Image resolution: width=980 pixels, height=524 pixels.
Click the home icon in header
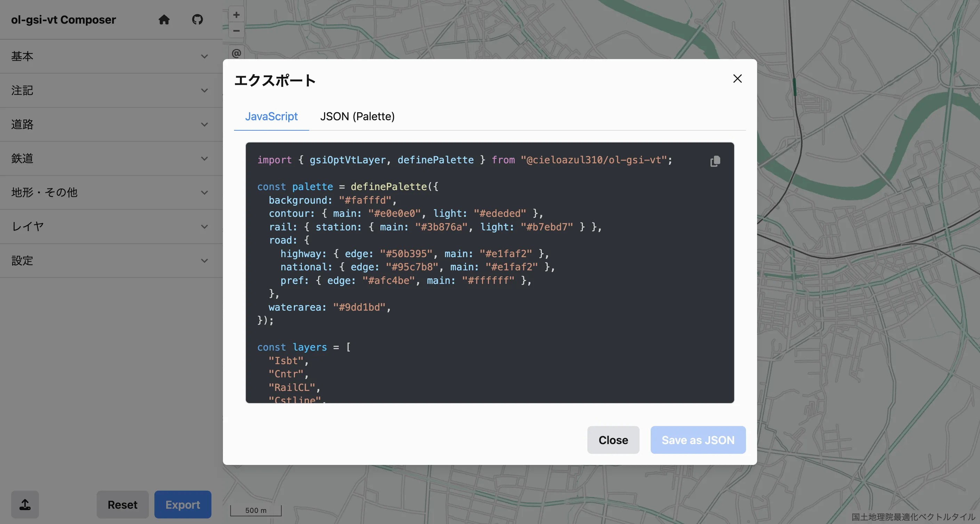click(x=164, y=19)
